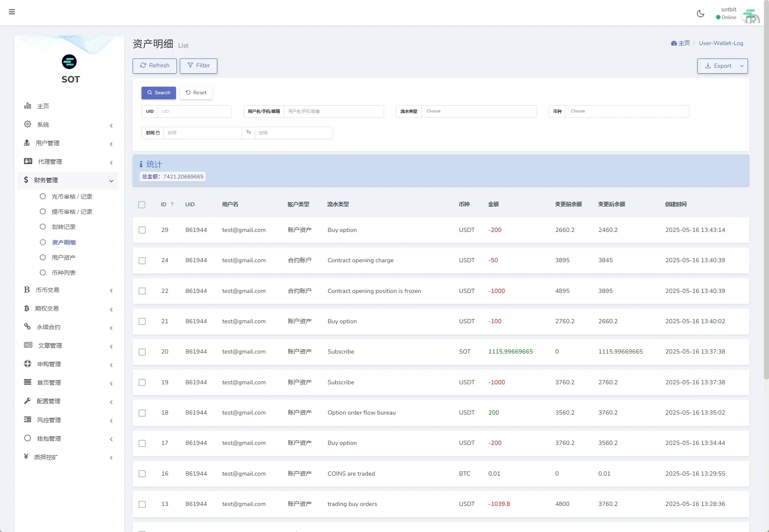This screenshot has width=769, height=532.
Task: Open the 用户资产 submenu entry
Action: click(x=64, y=257)
